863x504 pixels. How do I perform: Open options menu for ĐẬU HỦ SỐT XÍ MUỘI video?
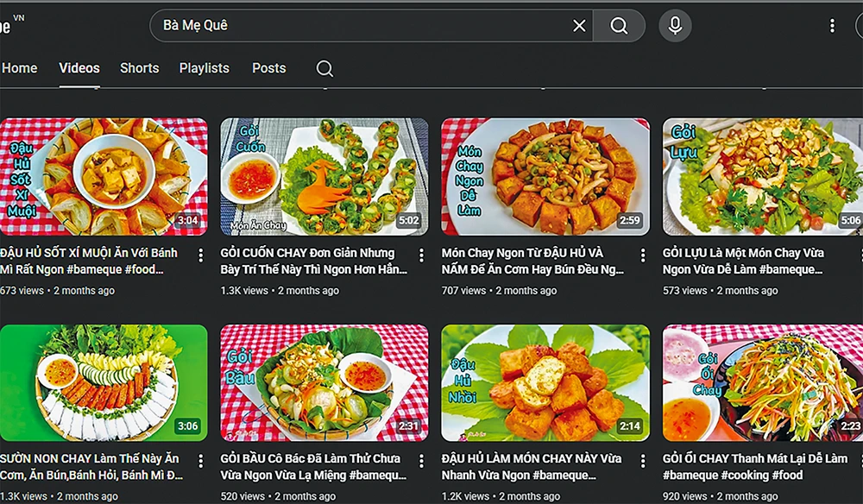(201, 255)
